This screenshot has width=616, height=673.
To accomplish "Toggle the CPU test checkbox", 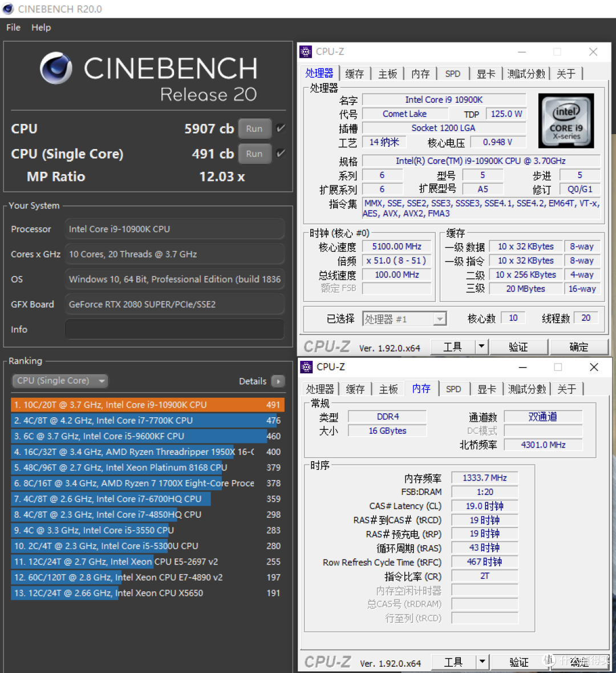I will (x=281, y=128).
